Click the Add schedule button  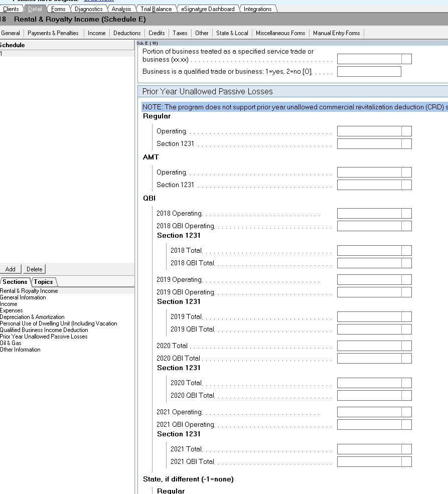click(11, 269)
